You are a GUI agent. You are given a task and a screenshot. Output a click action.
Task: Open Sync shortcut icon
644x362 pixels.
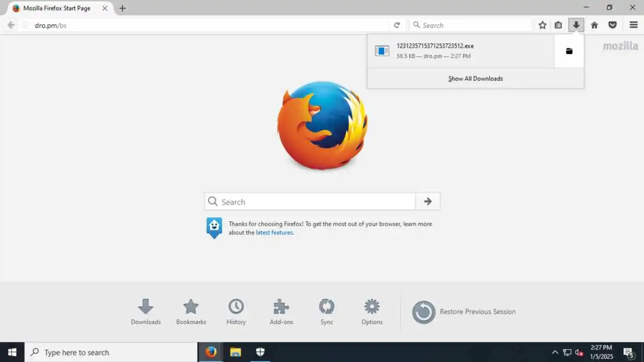pyautogui.click(x=327, y=312)
